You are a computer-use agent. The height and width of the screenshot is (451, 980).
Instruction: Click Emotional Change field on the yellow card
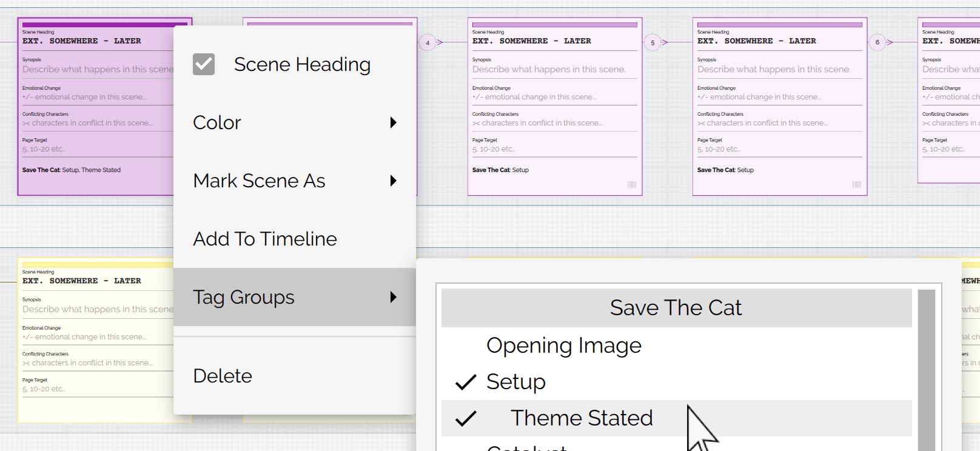click(x=98, y=337)
